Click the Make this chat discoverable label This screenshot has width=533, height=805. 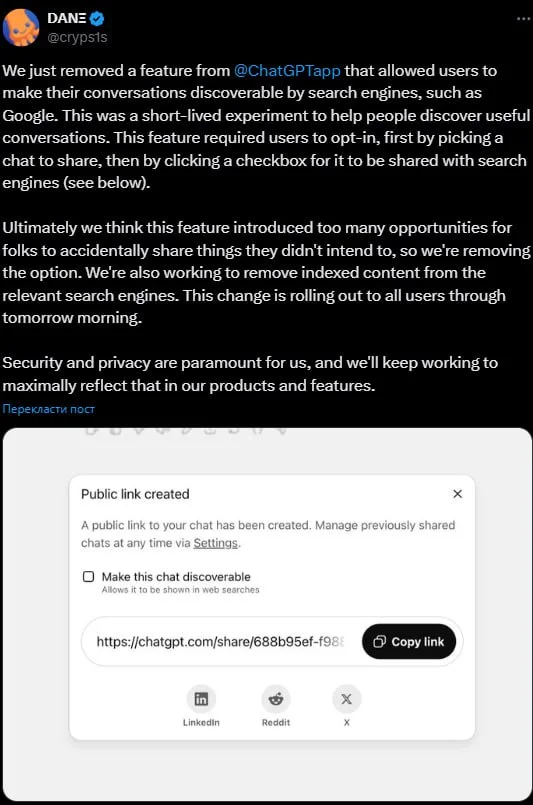click(176, 577)
